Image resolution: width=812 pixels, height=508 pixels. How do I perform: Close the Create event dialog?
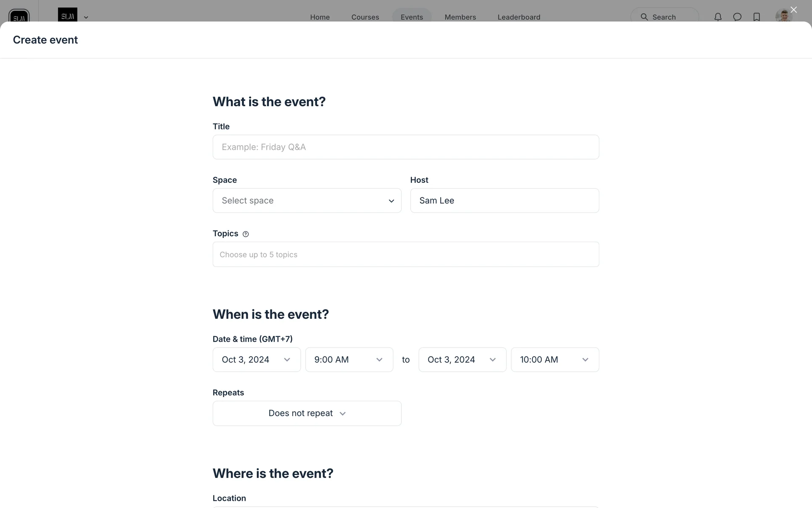[793, 10]
